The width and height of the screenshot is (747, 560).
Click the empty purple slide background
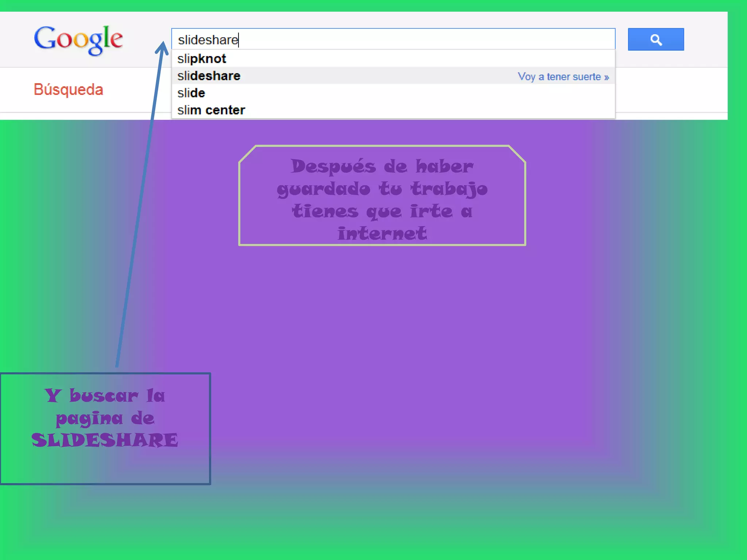[401, 346]
